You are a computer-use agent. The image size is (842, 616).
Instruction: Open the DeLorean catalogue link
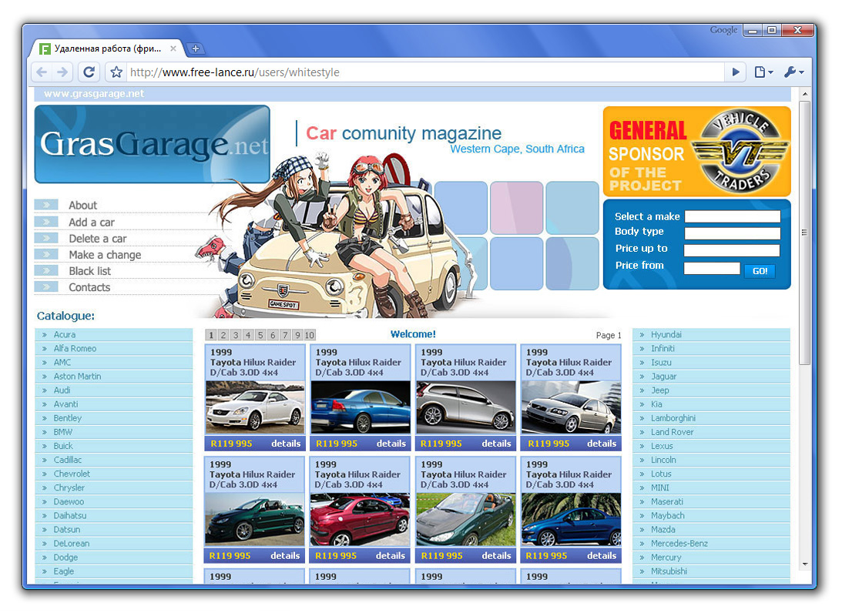coord(72,544)
